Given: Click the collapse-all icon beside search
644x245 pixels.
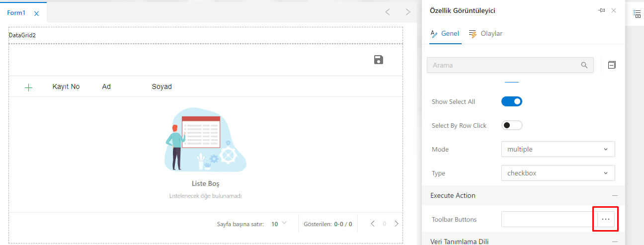Looking at the screenshot, I should coord(612,65).
